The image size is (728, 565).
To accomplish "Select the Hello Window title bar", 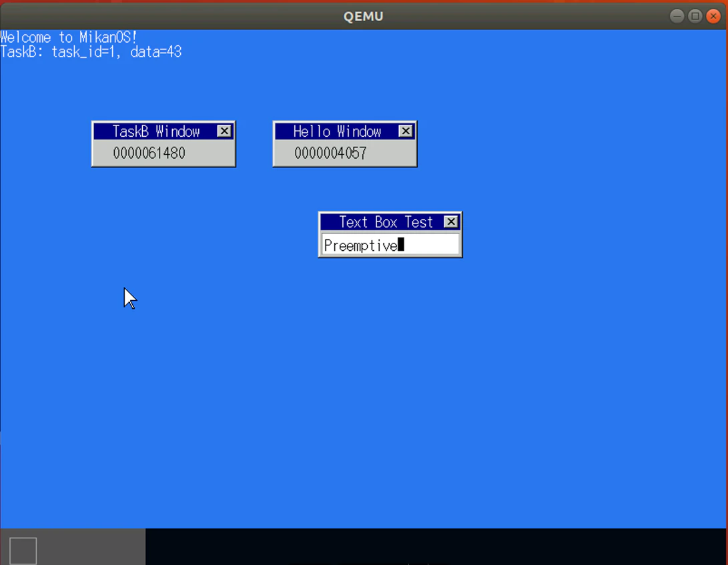I will pos(345,131).
